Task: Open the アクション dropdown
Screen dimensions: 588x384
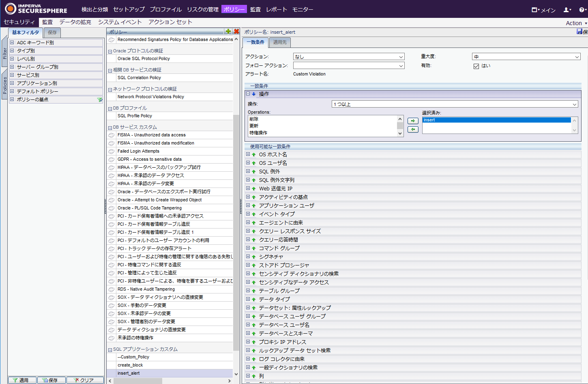Action: pyautogui.click(x=349, y=57)
